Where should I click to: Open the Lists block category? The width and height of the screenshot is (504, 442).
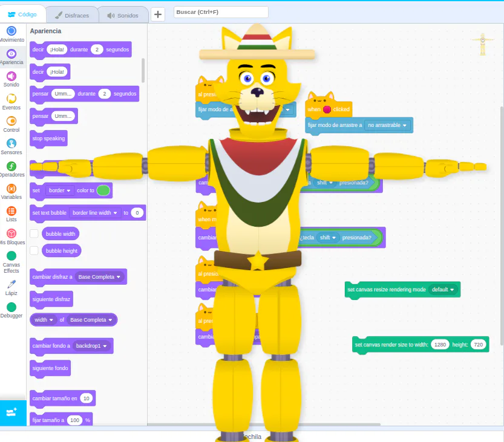(x=11, y=214)
